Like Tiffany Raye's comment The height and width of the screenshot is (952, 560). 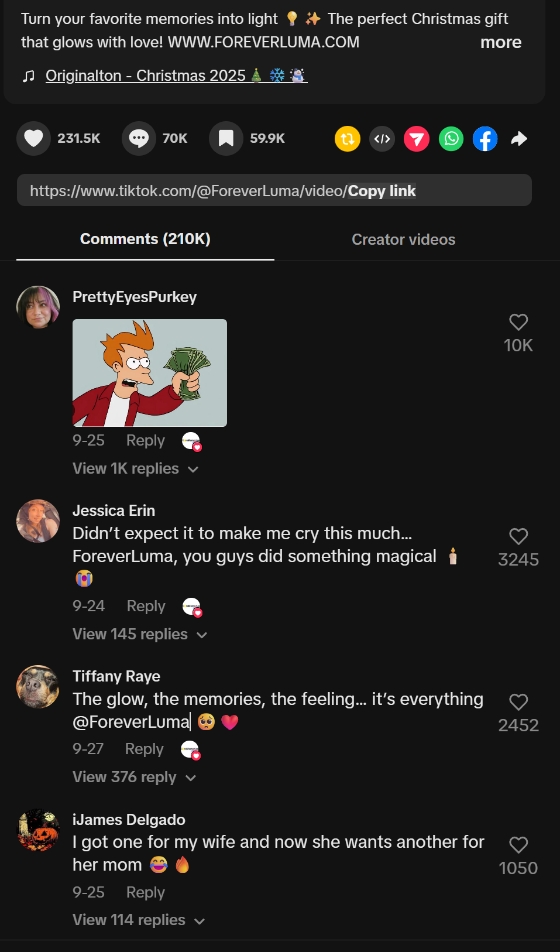coord(518,702)
